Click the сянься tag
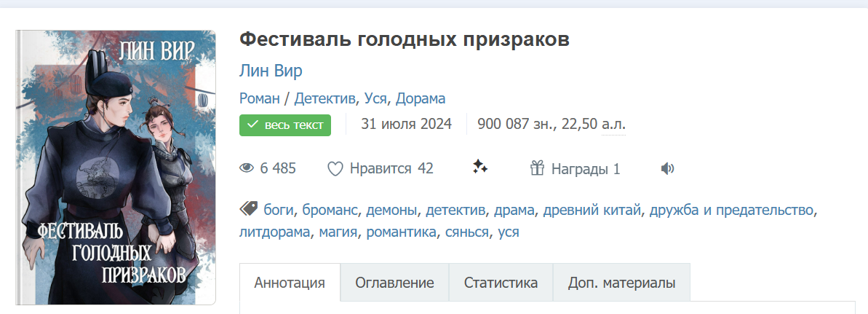This screenshot has height=314, width=868. coord(465,232)
